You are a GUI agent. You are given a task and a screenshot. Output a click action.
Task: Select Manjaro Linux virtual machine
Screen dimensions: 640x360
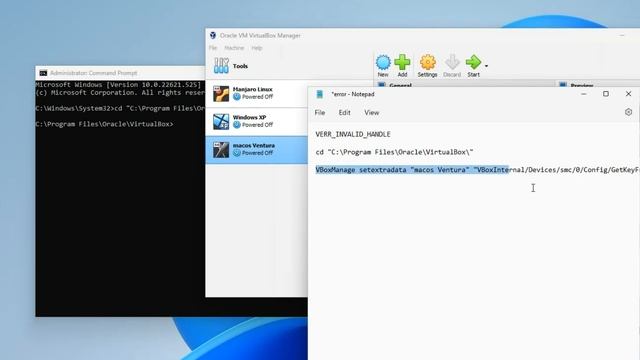click(x=256, y=93)
